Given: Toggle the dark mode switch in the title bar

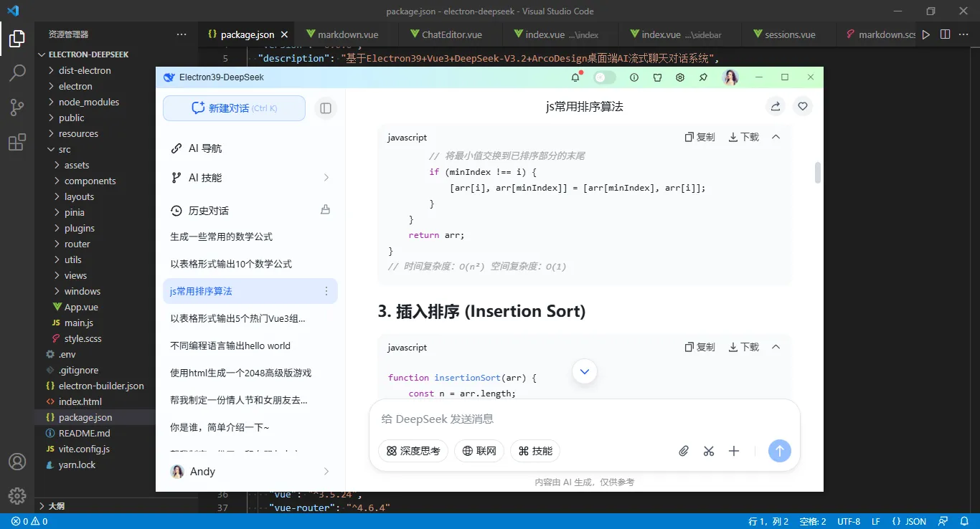Looking at the screenshot, I should coord(604,77).
